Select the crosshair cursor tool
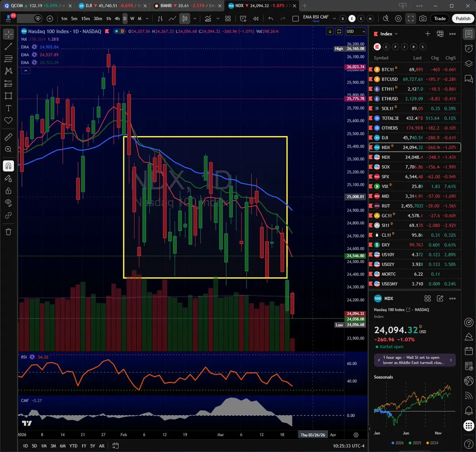476x452 pixels. 8,34
